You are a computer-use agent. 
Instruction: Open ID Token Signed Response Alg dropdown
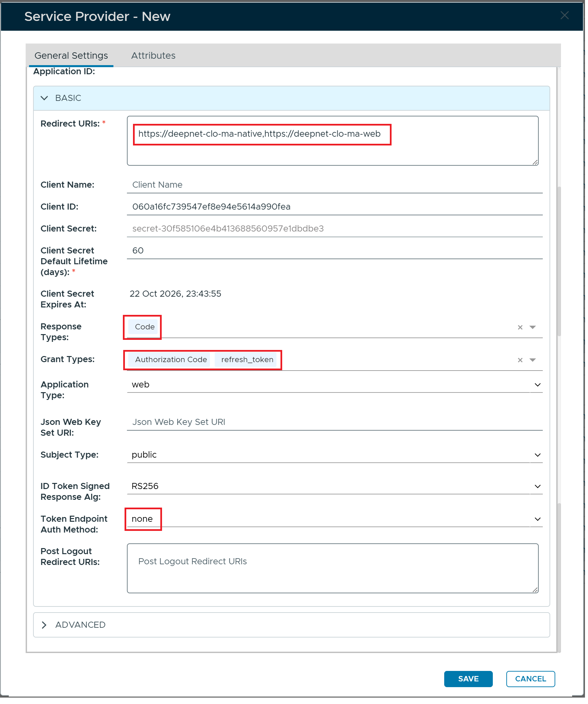point(335,486)
